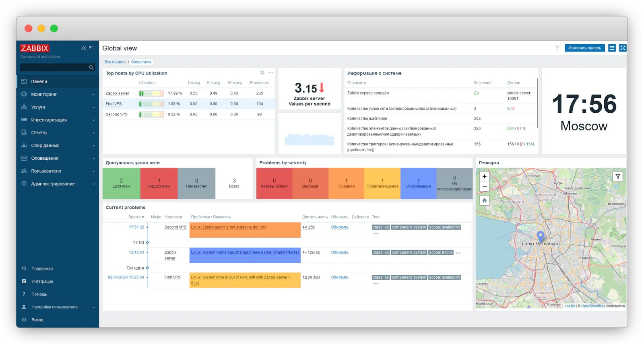
Task: Click the 'scope: notice' tag
Action: tap(441, 253)
